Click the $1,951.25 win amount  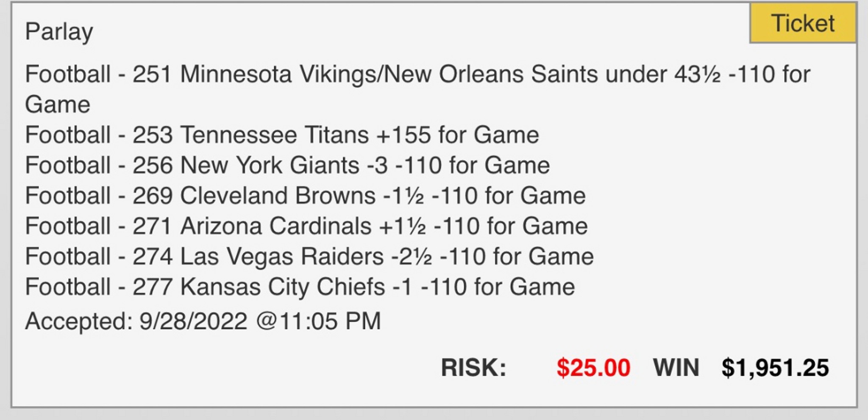(x=775, y=367)
